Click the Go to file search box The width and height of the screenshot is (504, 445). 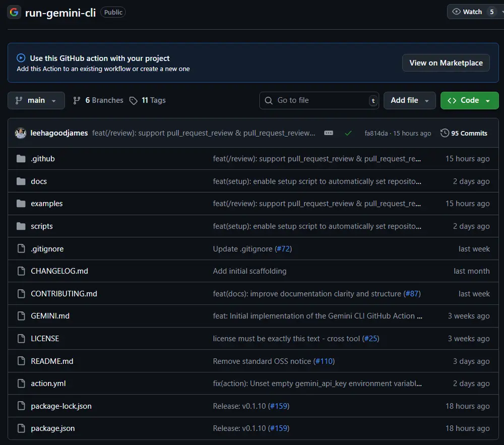click(x=319, y=100)
